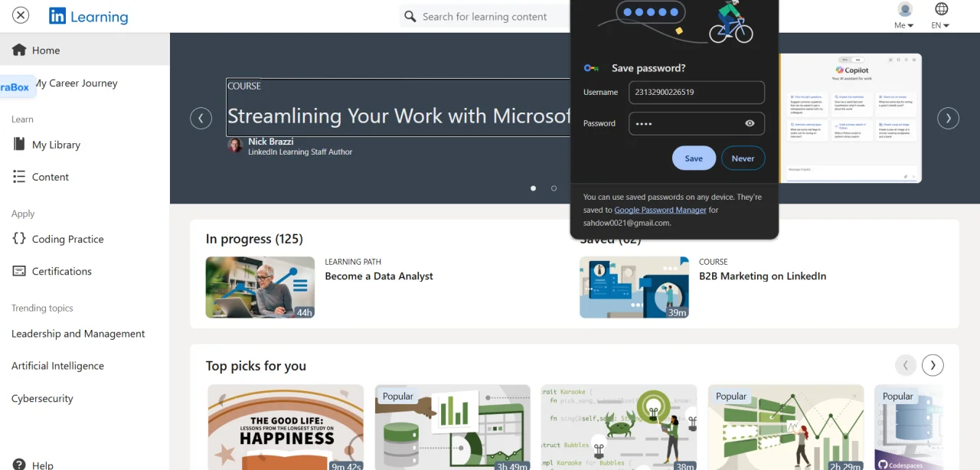Toggle password visibility eye icon
This screenshot has width=980, height=470.
point(750,123)
